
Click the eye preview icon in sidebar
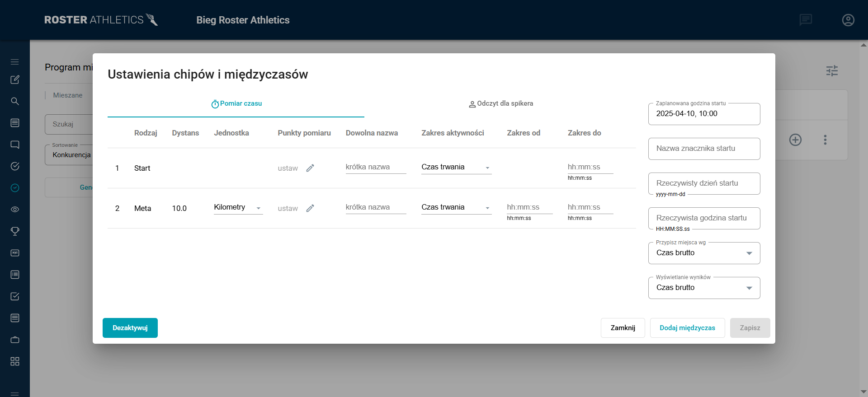pos(15,210)
